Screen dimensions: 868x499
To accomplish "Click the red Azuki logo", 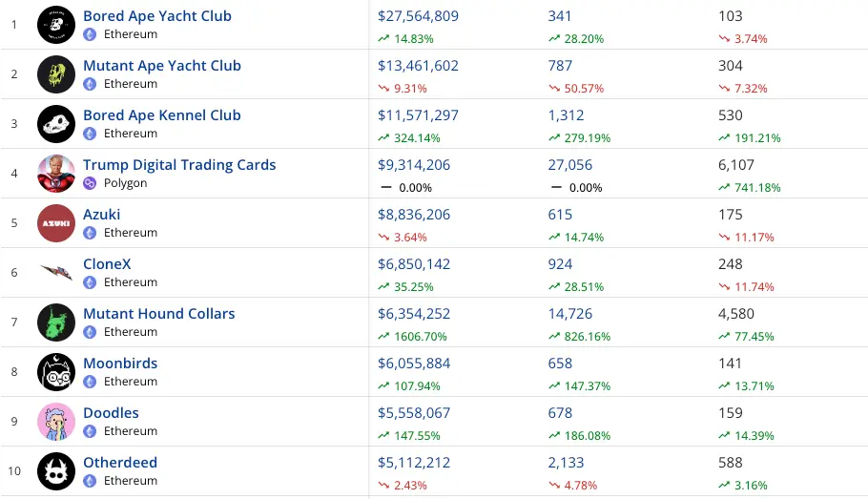I will pyautogui.click(x=56, y=223).
